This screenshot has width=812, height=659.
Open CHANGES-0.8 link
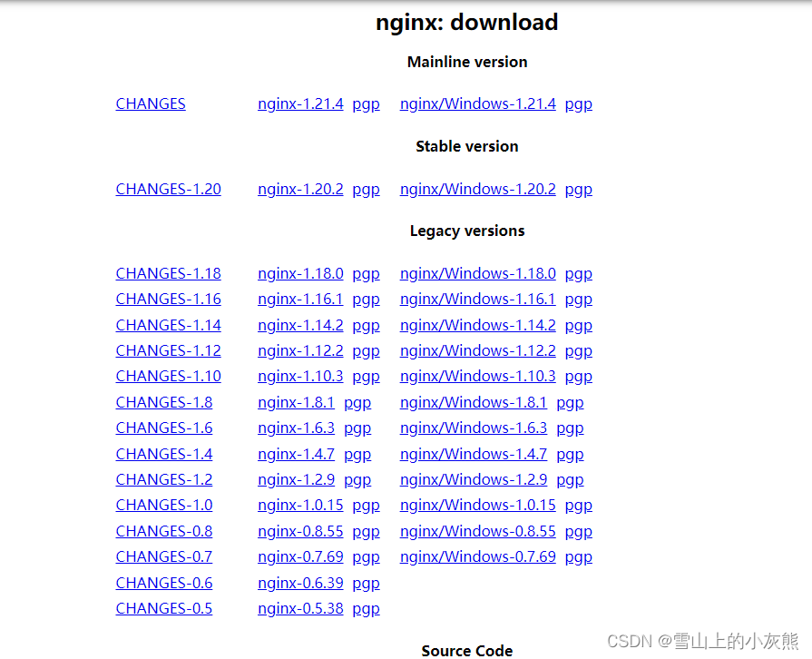(x=163, y=532)
